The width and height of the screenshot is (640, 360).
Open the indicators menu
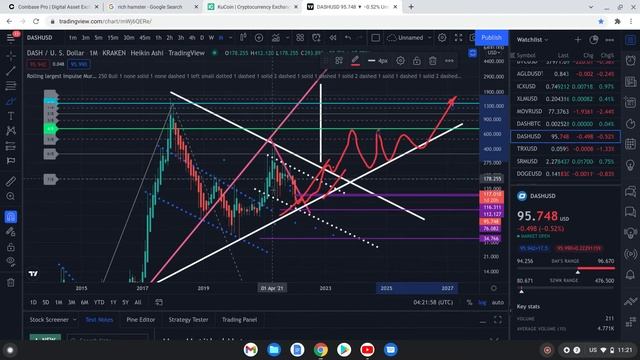(276, 38)
